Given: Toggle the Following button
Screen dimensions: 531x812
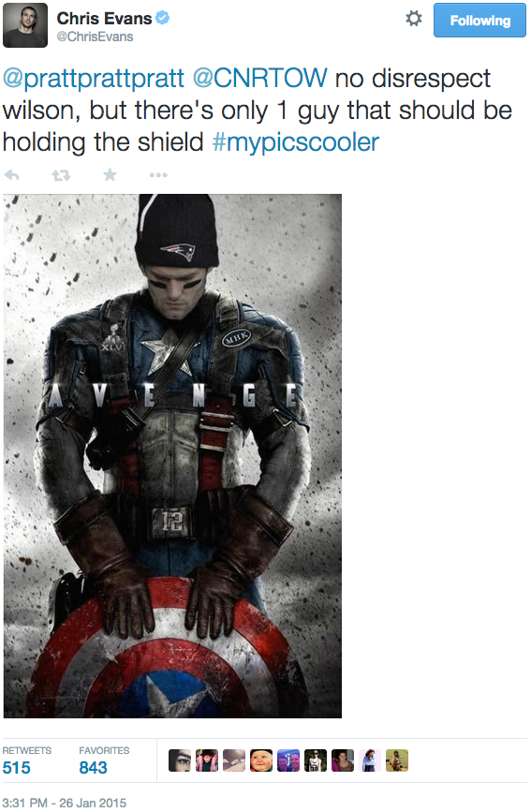Looking at the screenshot, I should [479, 21].
